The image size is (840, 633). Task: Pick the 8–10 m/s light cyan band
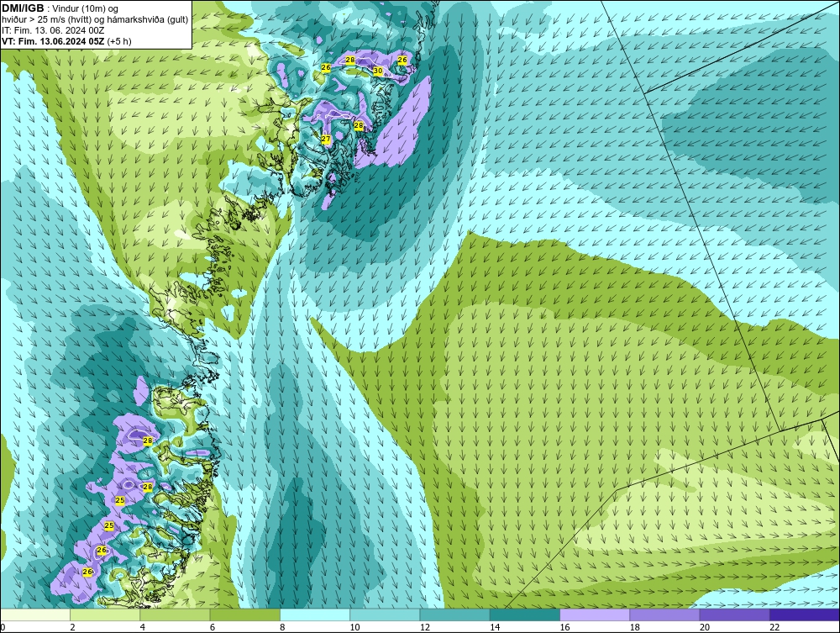point(315,615)
